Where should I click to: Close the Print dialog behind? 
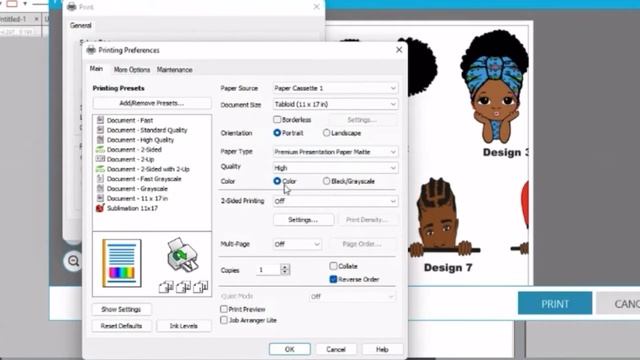(316, 7)
